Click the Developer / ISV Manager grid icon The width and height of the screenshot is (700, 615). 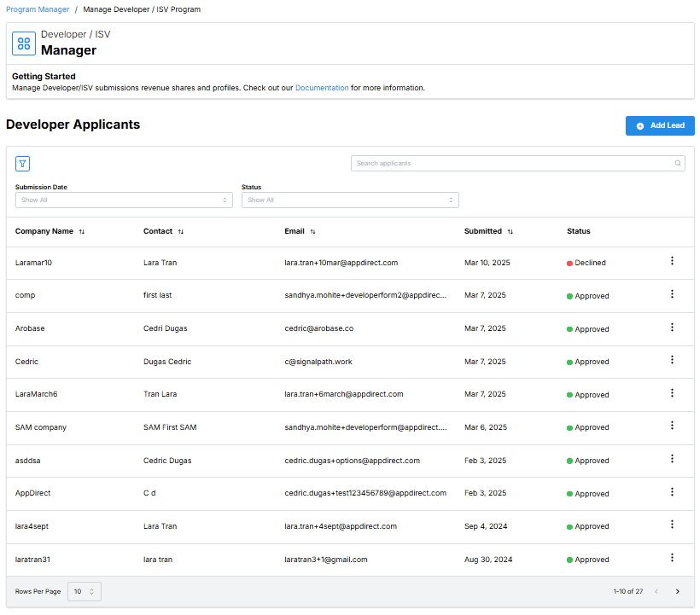[x=24, y=44]
